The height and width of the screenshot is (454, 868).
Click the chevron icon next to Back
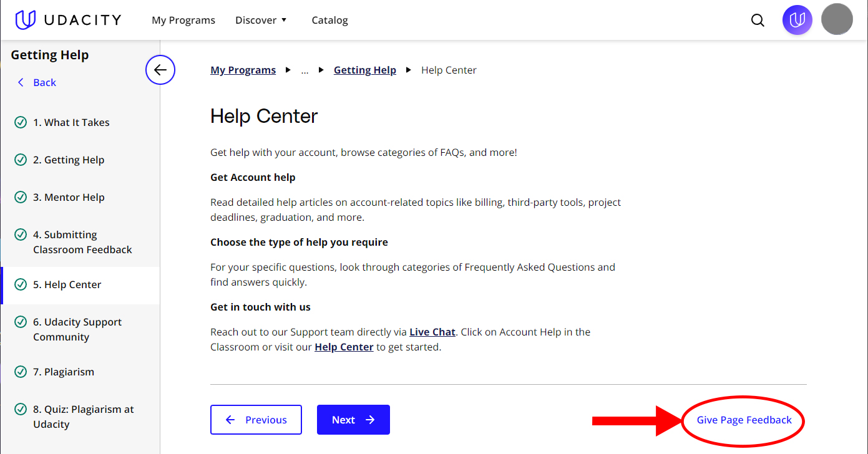coord(21,82)
